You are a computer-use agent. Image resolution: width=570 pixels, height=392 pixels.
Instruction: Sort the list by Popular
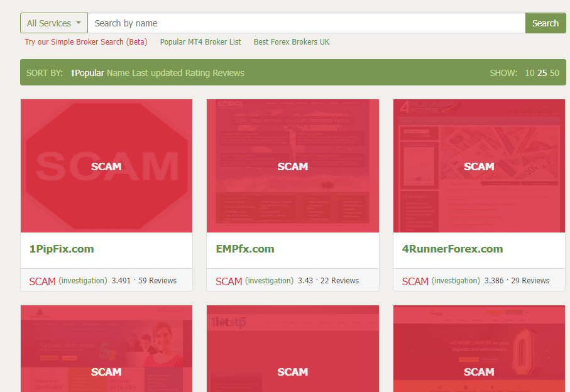(x=87, y=73)
